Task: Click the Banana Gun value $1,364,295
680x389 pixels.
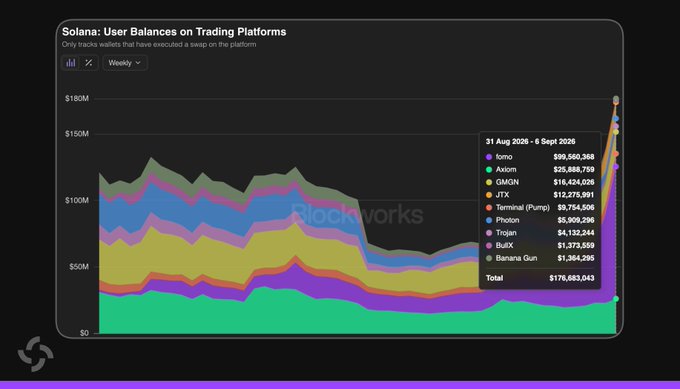Action: point(575,258)
